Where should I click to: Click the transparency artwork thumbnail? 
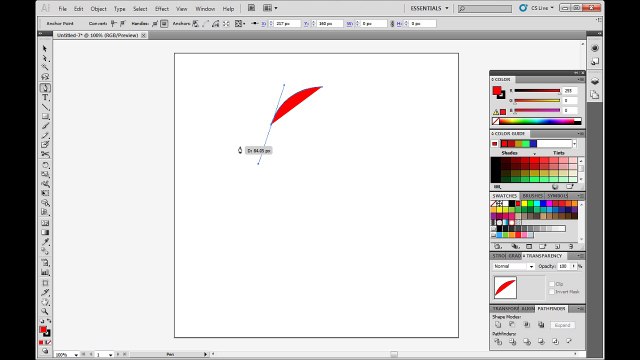click(505, 287)
